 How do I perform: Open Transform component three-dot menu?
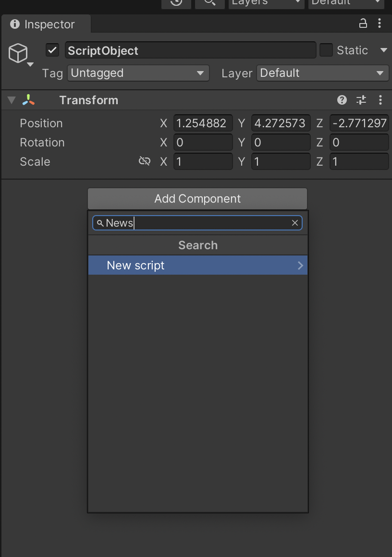[x=380, y=100]
